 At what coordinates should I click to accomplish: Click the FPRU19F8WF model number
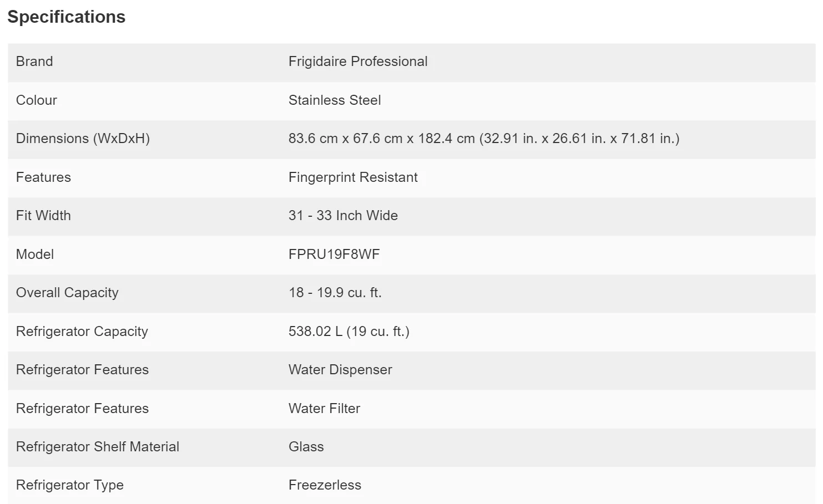(334, 254)
